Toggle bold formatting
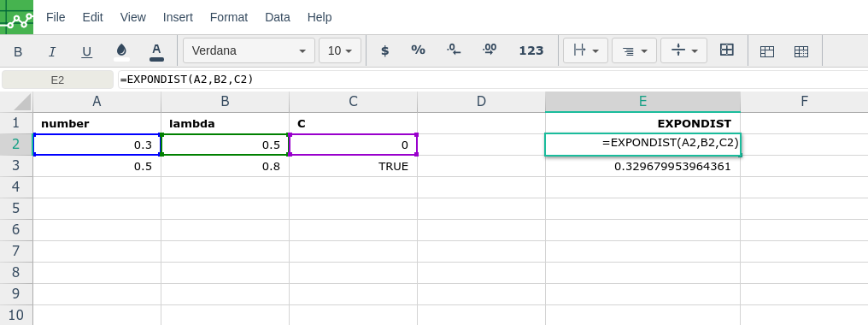 click(x=18, y=51)
